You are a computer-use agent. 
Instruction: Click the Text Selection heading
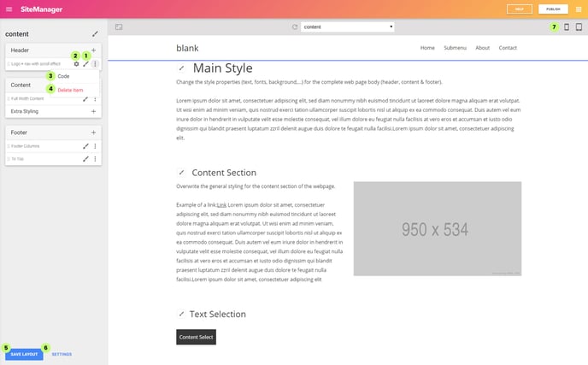(x=218, y=314)
